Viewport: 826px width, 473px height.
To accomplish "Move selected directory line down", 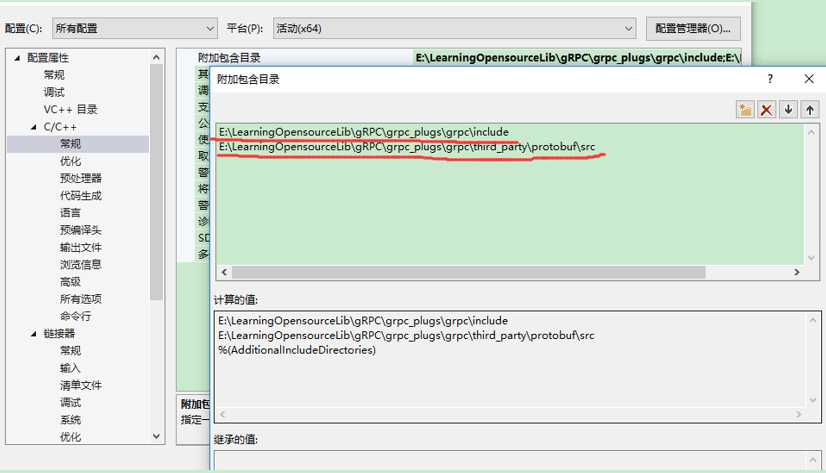I will (788, 110).
